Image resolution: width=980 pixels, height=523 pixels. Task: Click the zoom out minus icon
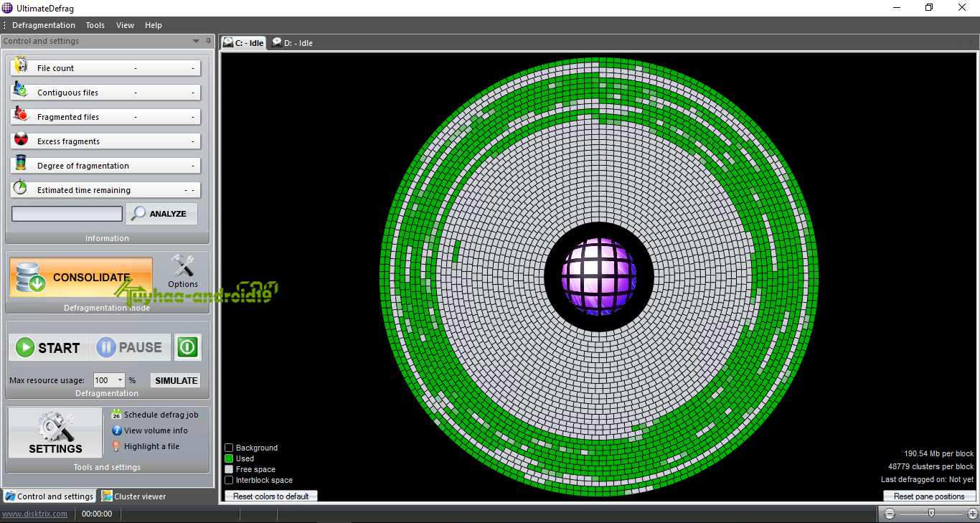tap(890, 514)
